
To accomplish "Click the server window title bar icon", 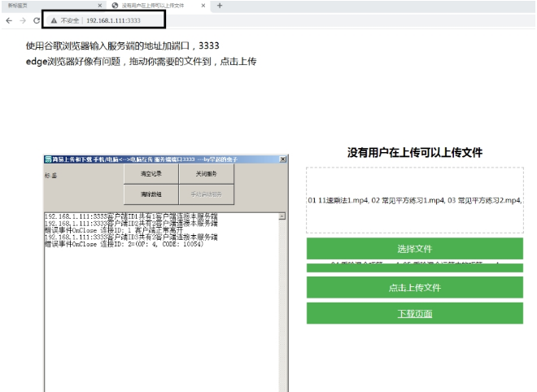I will pos(48,159).
